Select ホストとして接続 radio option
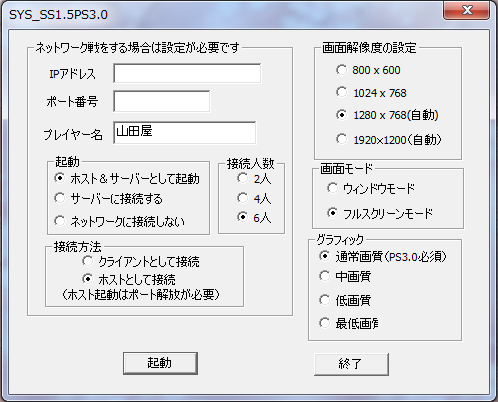Viewport: 498px width, 402px height. pyautogui.click(x=129, y=279)
